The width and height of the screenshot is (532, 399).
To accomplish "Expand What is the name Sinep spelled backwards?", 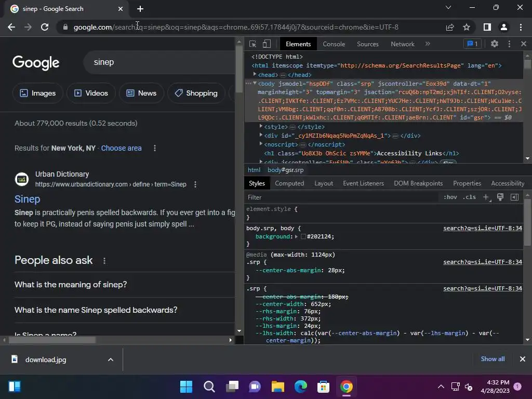I will pos(96,310).
